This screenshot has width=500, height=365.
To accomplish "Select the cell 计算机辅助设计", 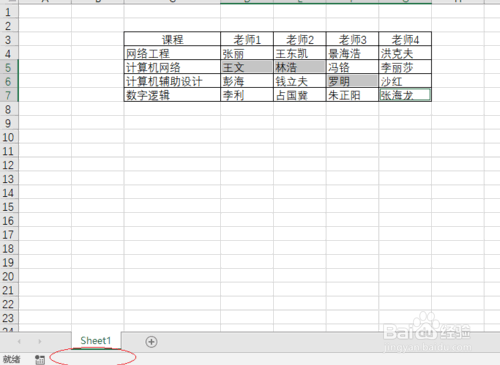I will pyautogui.click(x=172, y=81).
